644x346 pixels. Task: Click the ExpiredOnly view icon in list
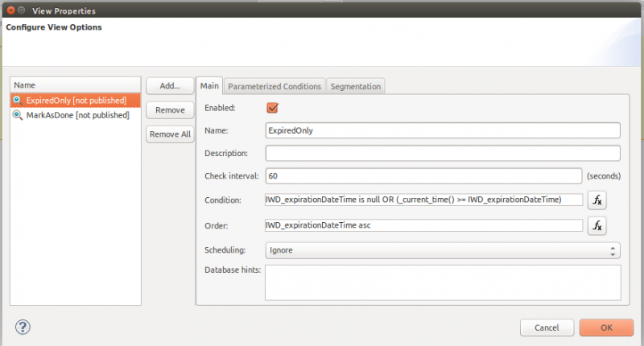coord(18,100)
